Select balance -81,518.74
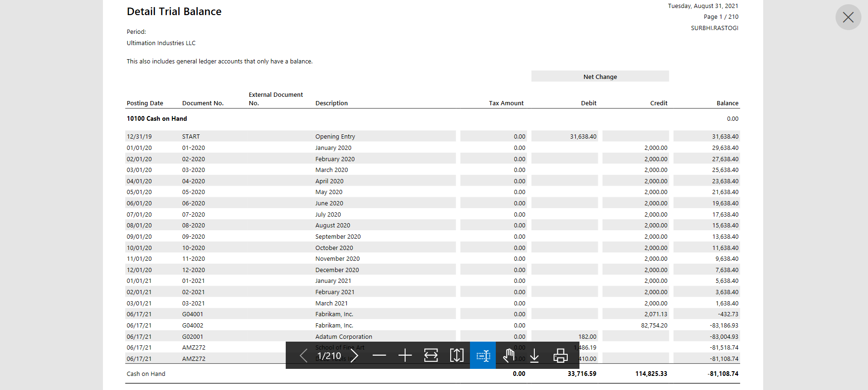 tap(724, 348)
